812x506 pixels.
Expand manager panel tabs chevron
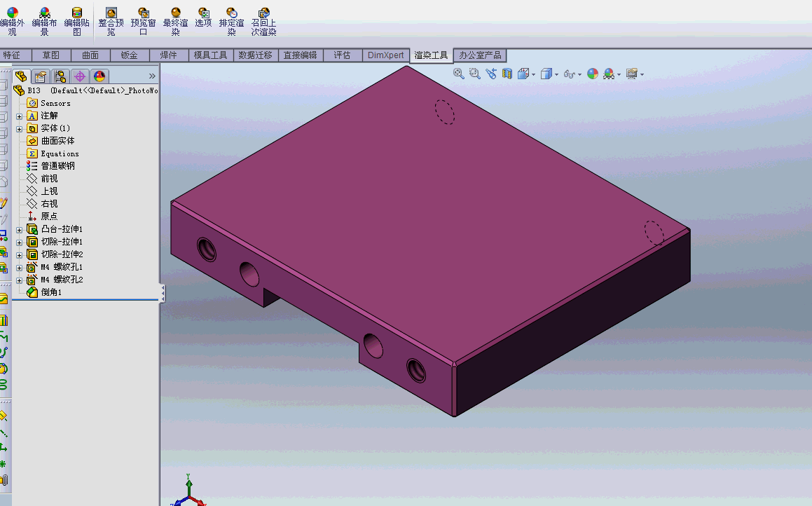coord(152,76)
